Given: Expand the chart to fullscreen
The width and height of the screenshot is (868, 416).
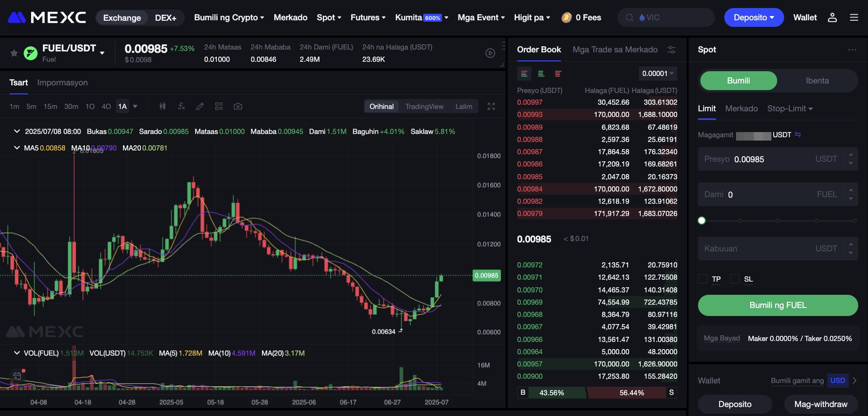Looking at the screenshot, I should pos(491,107).
